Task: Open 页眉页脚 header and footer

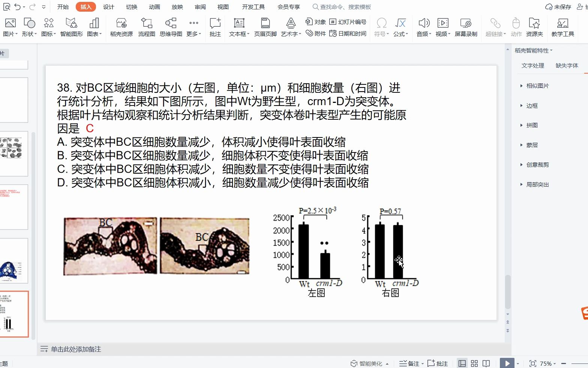Action: [265, 27]
